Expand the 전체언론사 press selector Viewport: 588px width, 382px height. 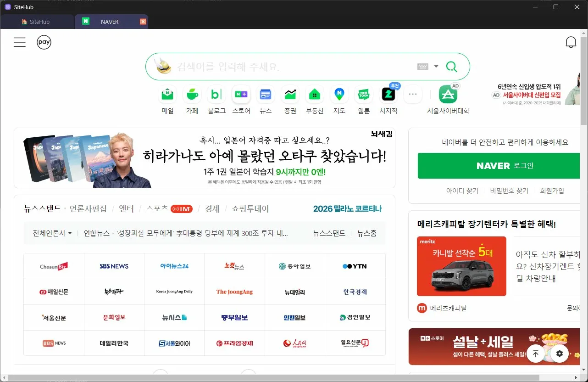(x=50, y=233)
